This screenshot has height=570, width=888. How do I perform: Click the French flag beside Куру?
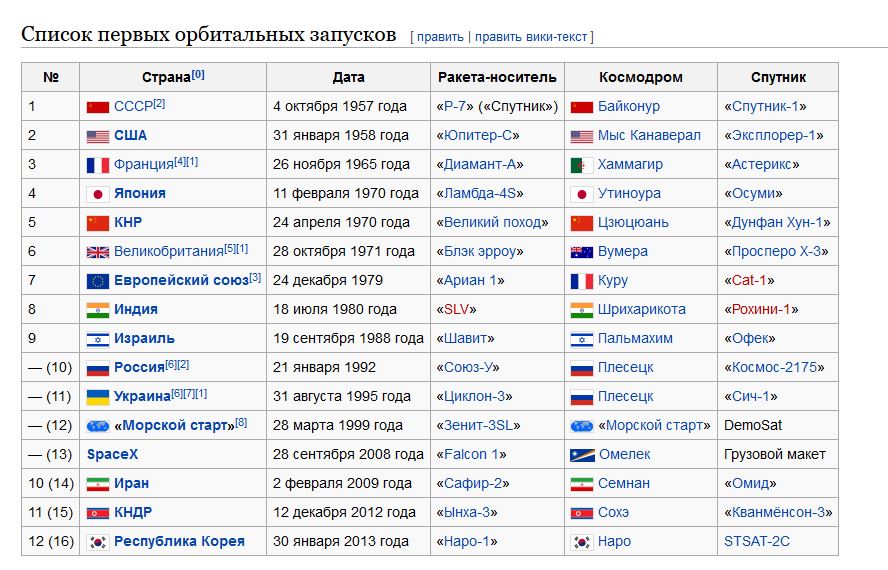[x=582, y=281]
